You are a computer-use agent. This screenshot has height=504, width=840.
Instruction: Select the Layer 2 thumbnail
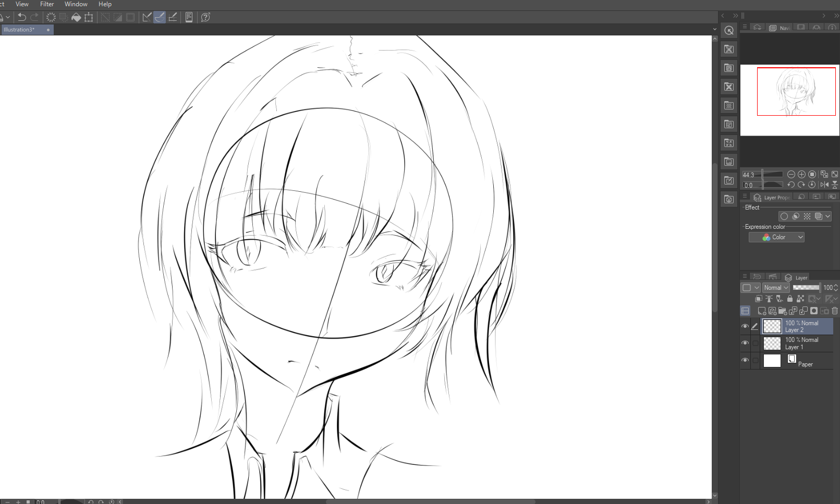(772, 326)
